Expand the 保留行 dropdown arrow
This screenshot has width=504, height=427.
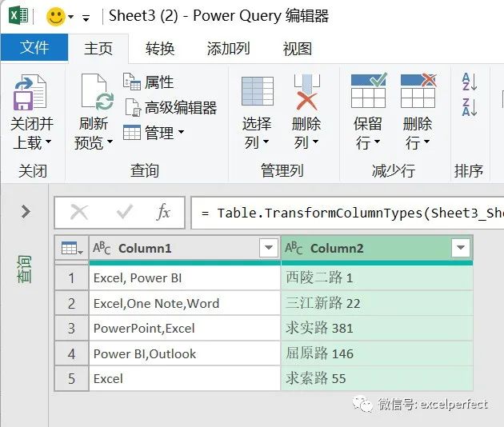coord(378,142)
